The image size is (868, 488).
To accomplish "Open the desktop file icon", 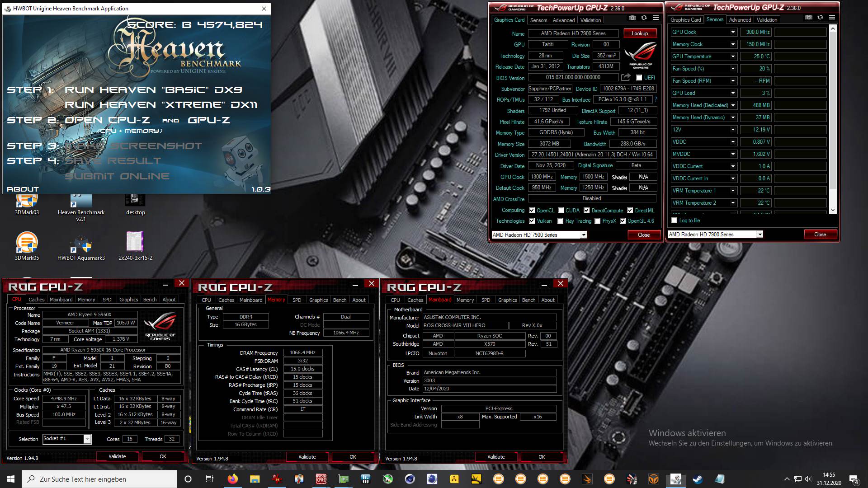I will pyautogui.click(x=135, y=204).
